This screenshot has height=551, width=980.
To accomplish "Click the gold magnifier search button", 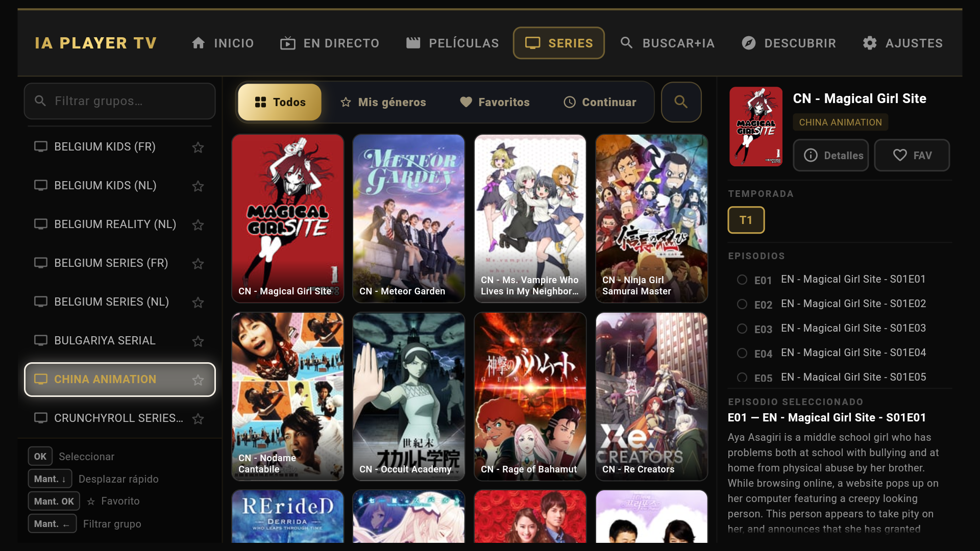I will pos(681,102).
